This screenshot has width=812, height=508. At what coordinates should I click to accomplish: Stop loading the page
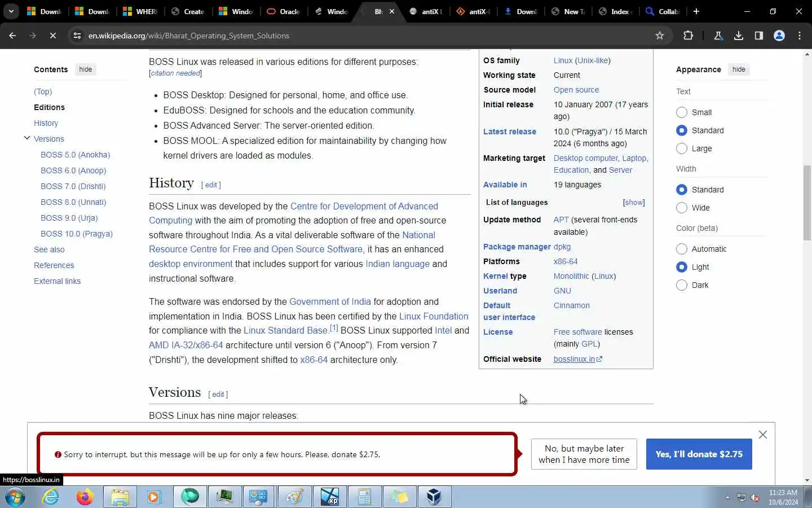[x=52, y=36]
